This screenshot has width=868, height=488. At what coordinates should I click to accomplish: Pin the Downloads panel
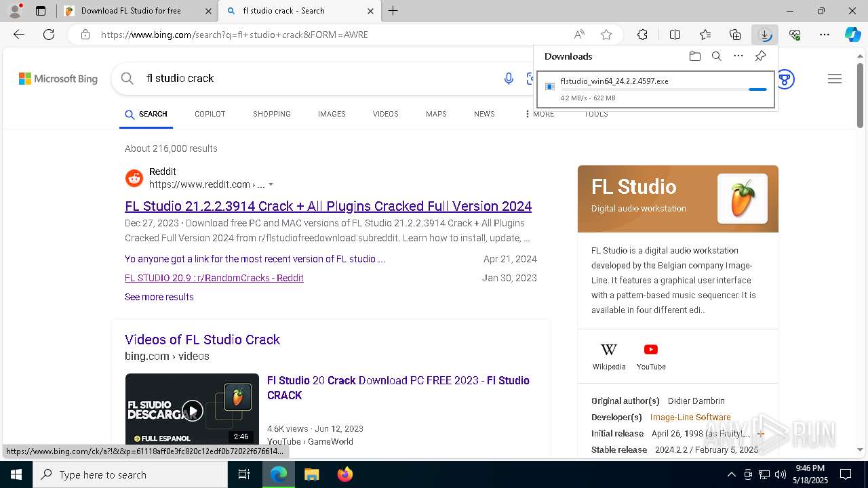[x=760, y=56]
